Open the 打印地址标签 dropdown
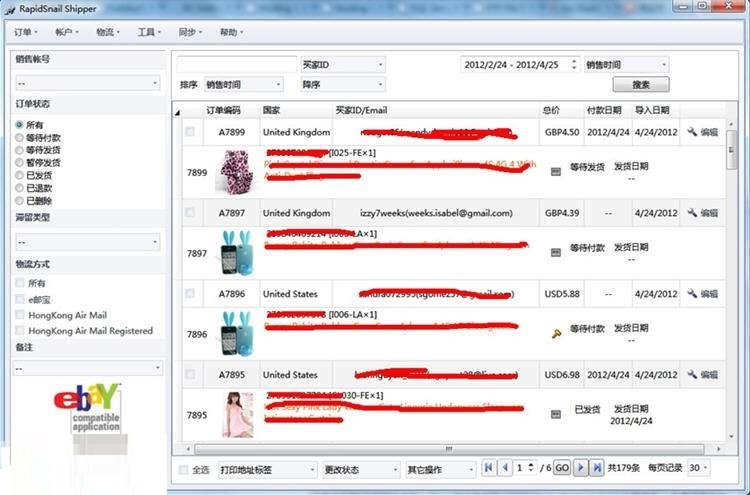This screenshot has width=750, height=495. [x=265, y=469]
